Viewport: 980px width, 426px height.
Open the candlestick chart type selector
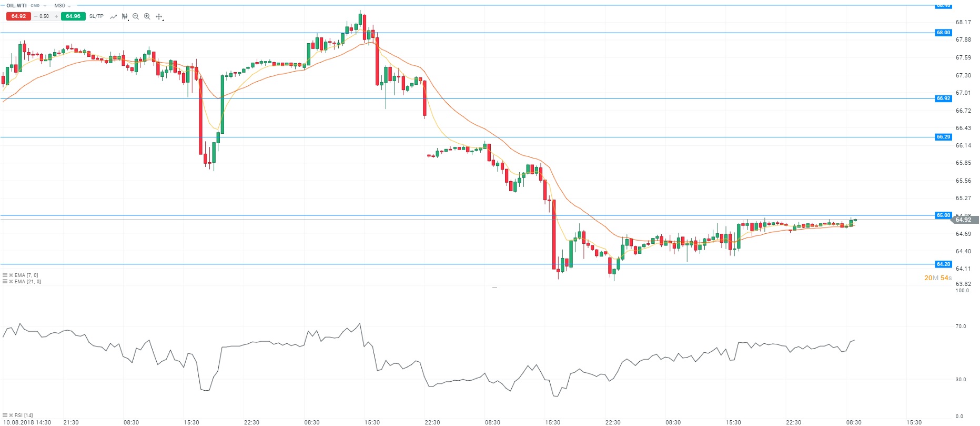[125, 16]
